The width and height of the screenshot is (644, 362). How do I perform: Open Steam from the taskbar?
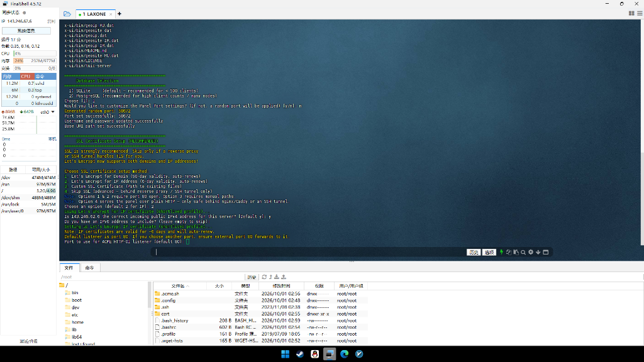300,354
